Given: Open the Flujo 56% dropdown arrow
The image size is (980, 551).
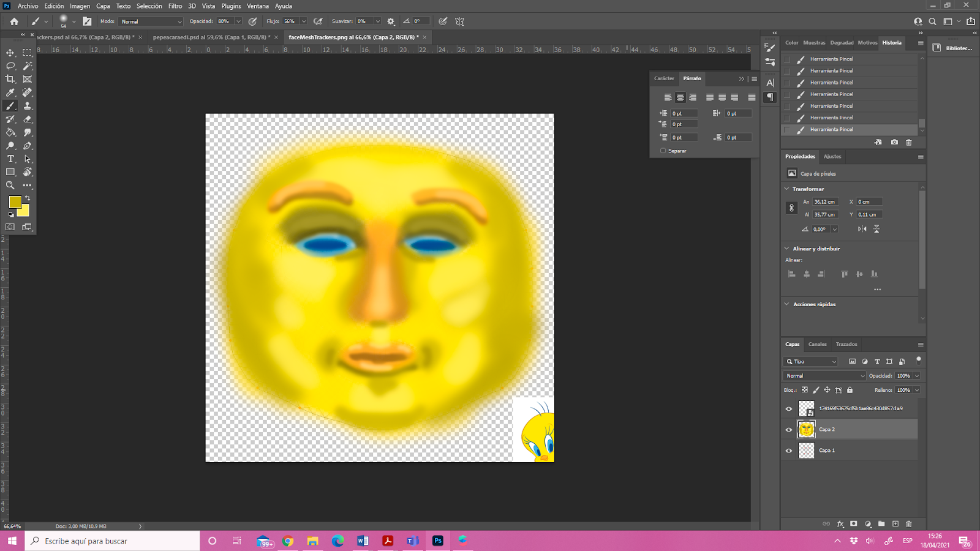Looking at the screenshot, I should click(x=304, y=21).
